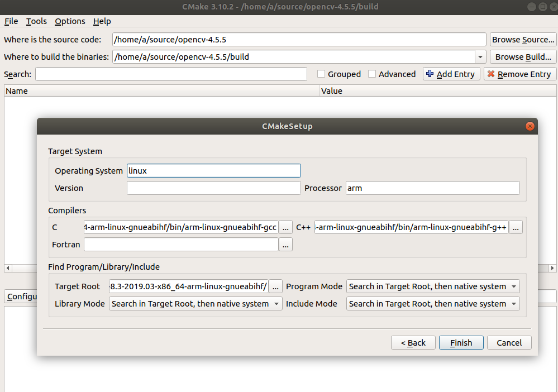Click the Target Root path field
558x392 pixels.
point(189,286)
